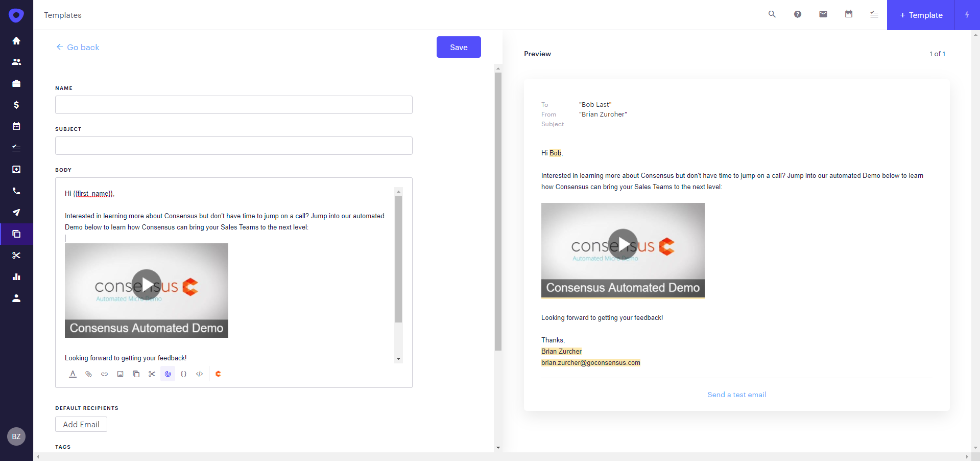Click the highlighted "Bob" name in preview
The image size is (980, 461).
click(556, 153)
